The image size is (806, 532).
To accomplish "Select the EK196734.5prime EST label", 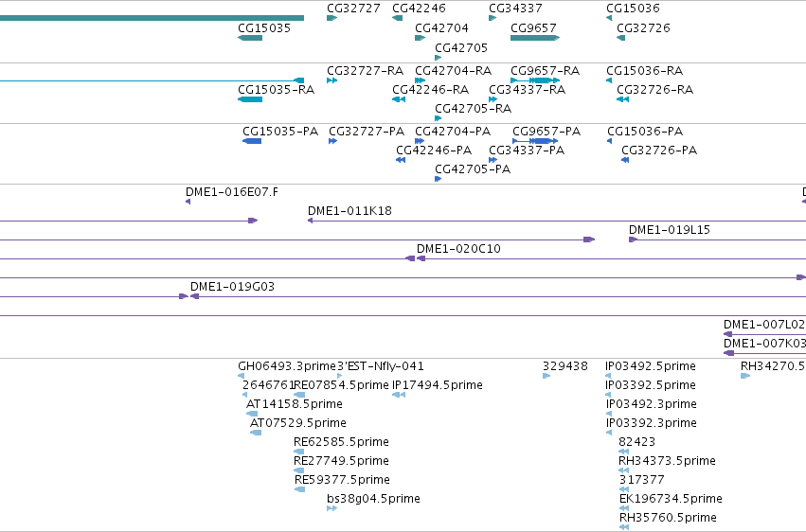I will [671, 499].
